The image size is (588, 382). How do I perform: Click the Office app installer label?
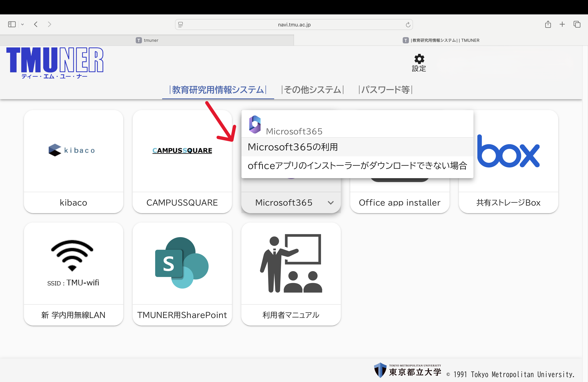click(x=400, y=203)
